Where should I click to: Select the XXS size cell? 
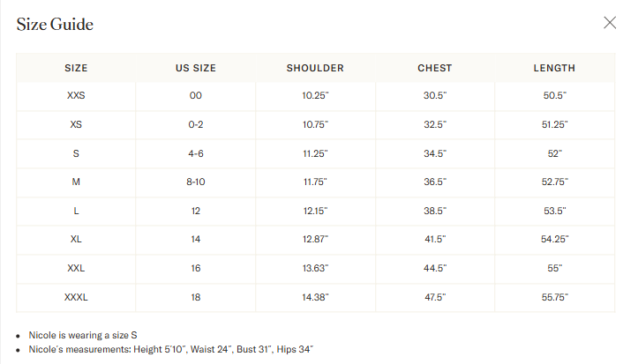pyautogui.click(x=76, y=95)
